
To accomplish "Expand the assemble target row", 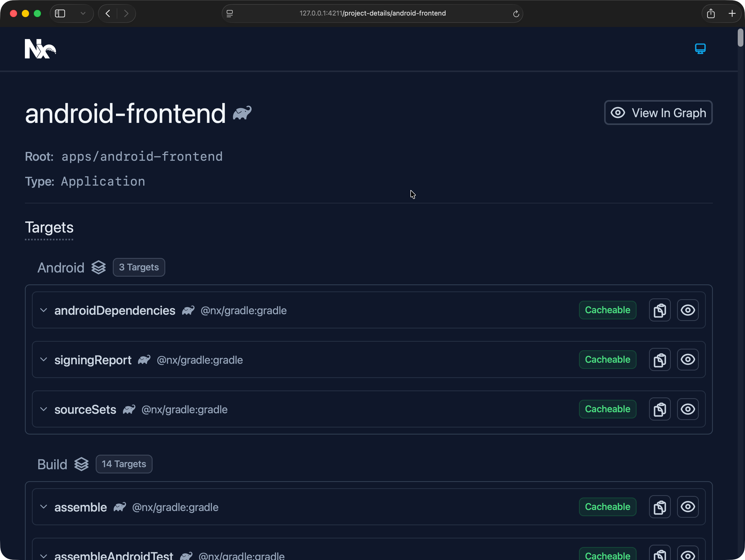I will 43,507.
